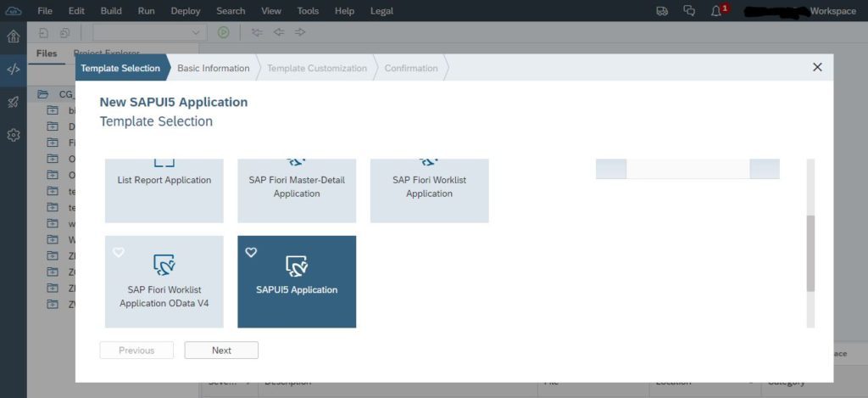Click the SAP Web IDE cloud logo
Screen dimensions: 868x398
[x=14, y=10]
